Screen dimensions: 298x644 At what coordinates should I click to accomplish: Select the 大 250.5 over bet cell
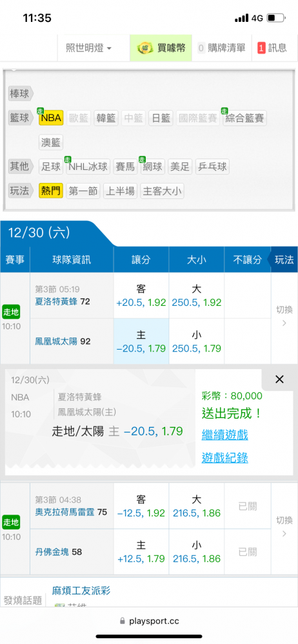[x=197, y=296]
